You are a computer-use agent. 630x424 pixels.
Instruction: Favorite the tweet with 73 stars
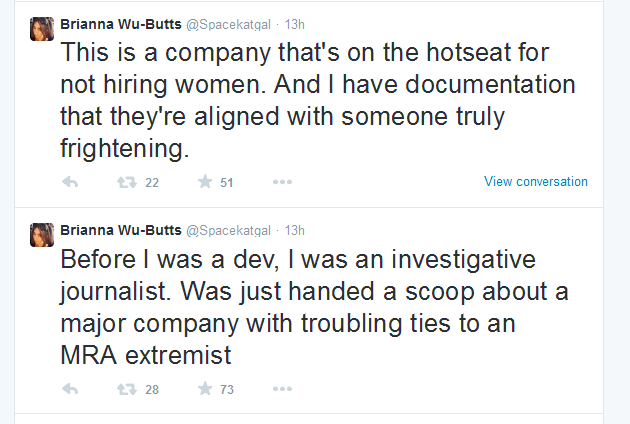205,388
